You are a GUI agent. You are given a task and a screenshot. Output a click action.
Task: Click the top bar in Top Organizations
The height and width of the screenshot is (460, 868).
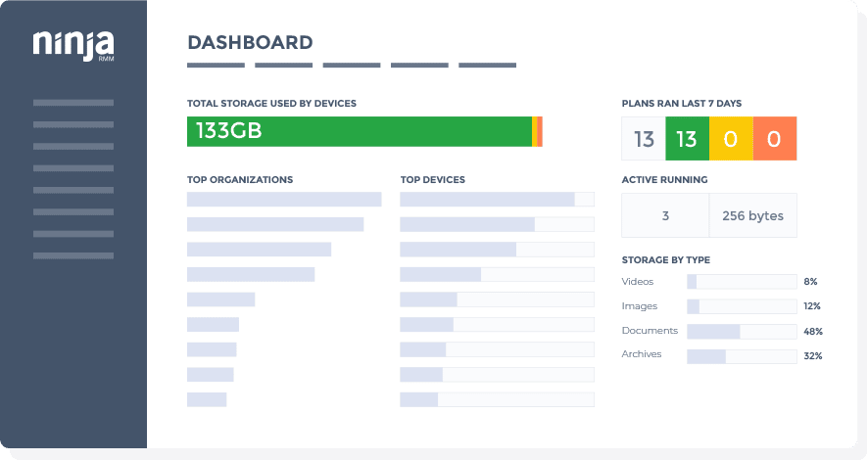click(284, 200)
